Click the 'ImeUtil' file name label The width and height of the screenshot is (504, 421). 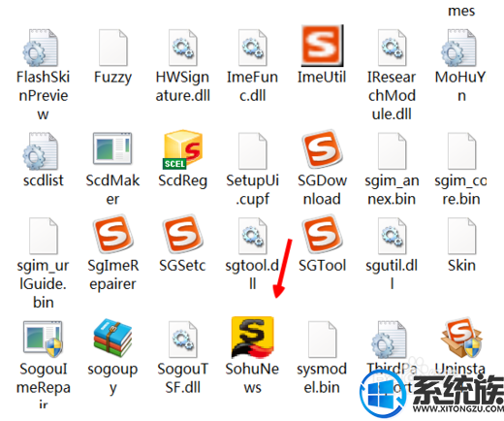[x=322, y=77]
